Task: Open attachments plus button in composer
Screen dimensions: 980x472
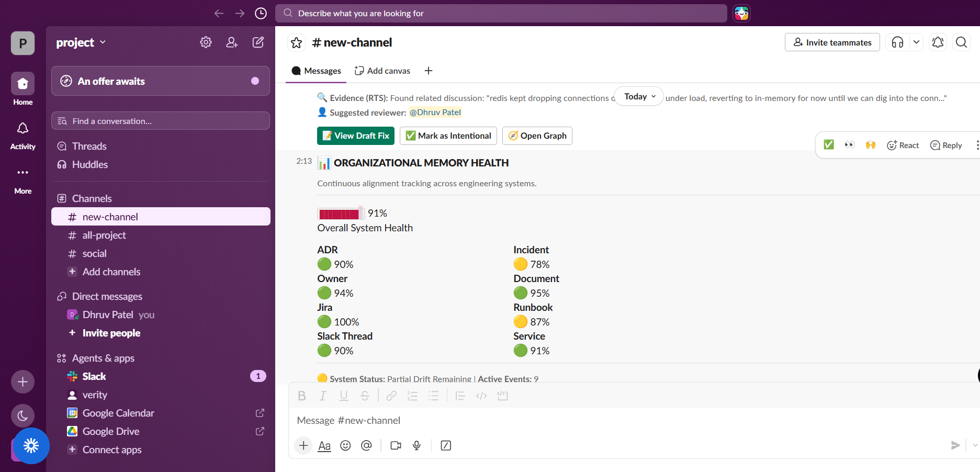Action: [303, 445]
